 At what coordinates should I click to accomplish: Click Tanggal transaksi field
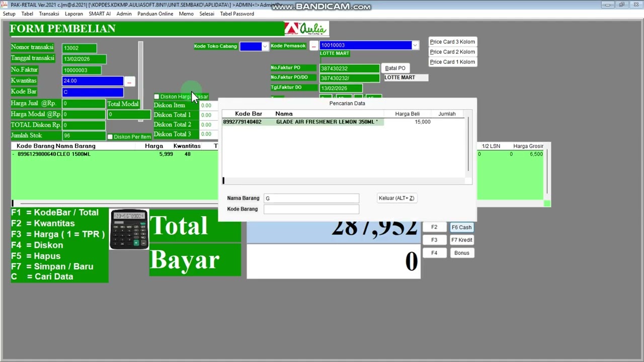click(x=84, y=59)
